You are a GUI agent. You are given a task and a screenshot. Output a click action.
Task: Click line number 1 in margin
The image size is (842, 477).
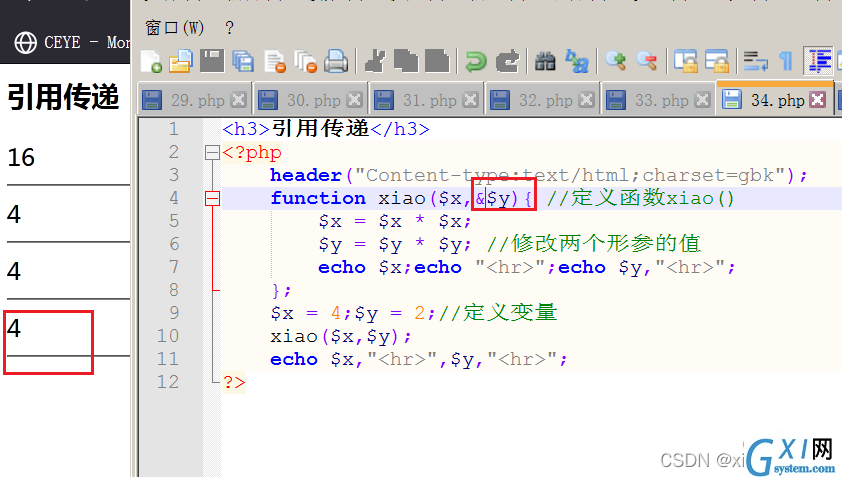(173, 129)
